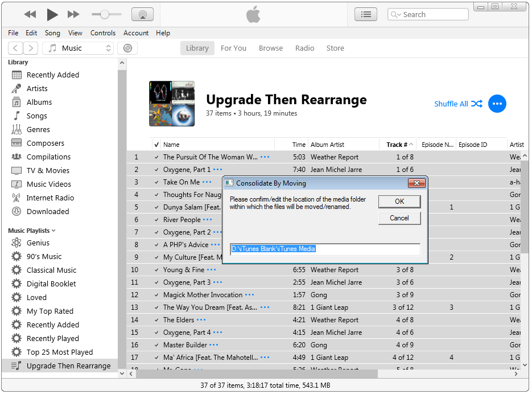Go forward with the right arrow button
This screenshot has width=532, height=394.
pyautogui.click(x=31, y=48)
